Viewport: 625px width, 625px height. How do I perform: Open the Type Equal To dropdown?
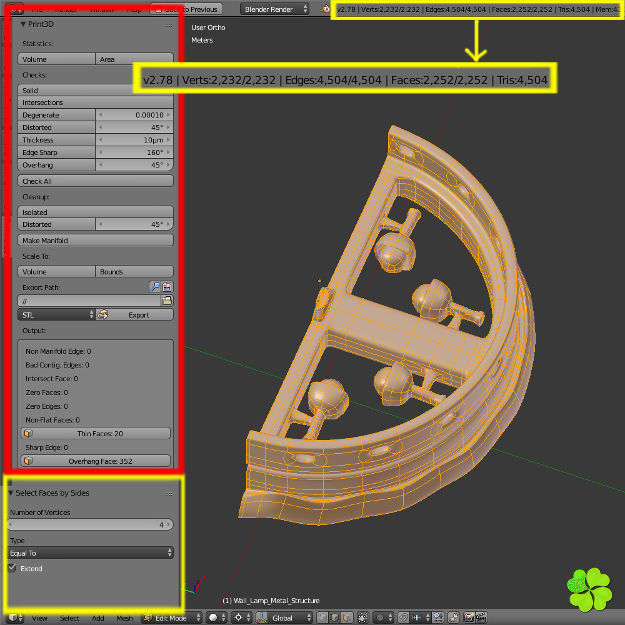[91, 553]
